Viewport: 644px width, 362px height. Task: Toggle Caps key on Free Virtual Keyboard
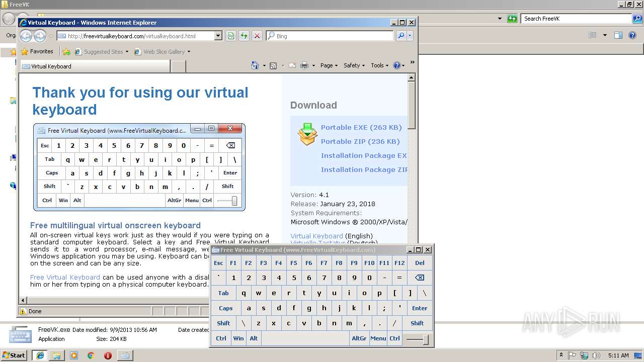tap(226, 308)
